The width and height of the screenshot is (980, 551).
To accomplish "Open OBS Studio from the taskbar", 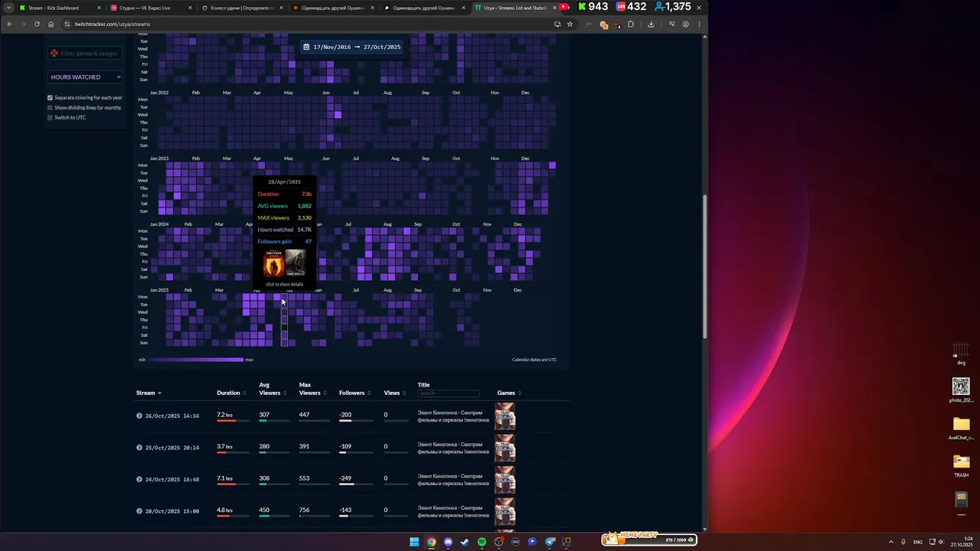I will pos(498,542).
